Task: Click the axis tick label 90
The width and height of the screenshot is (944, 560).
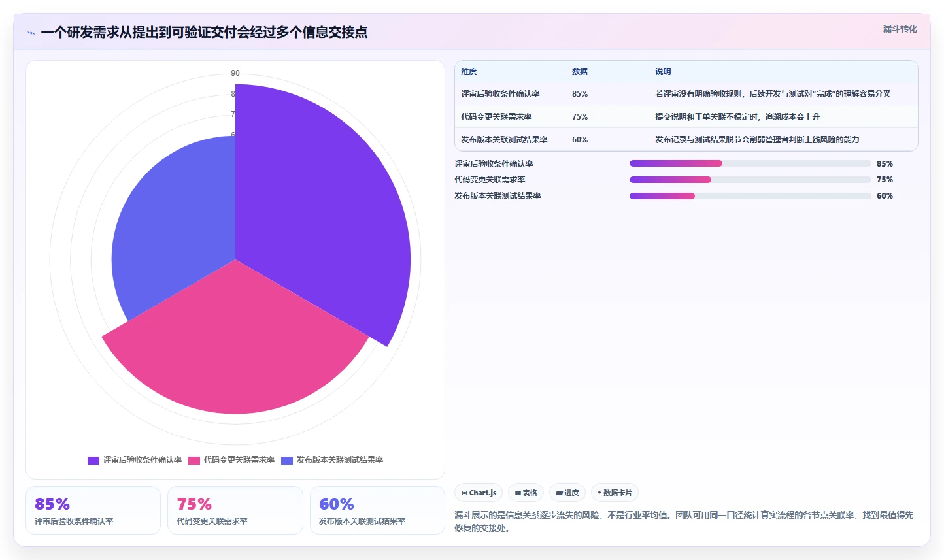Action: tap(235, 73)
